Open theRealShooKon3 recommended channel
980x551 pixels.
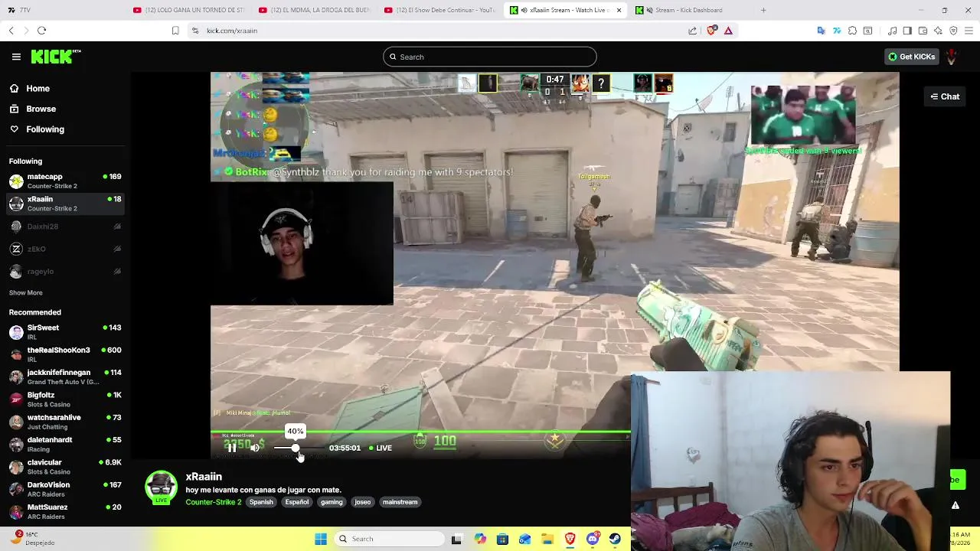click(65, 354)
